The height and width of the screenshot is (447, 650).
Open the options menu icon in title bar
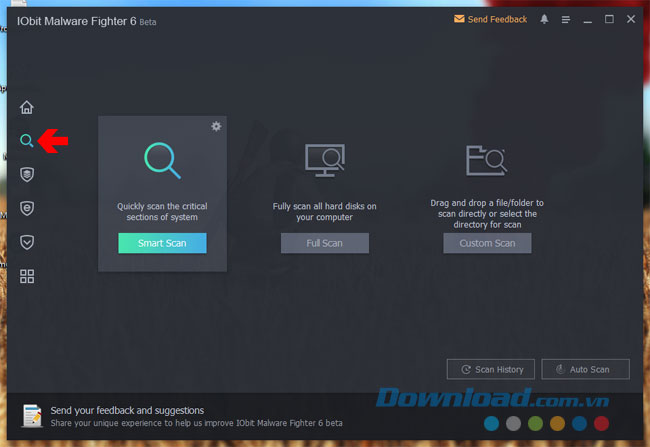(566, 19)
